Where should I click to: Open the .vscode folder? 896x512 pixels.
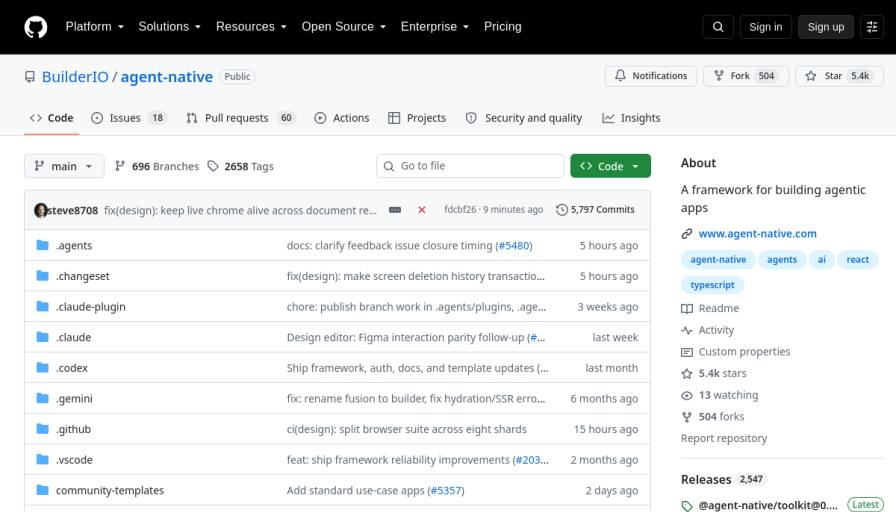coord(74,460)
